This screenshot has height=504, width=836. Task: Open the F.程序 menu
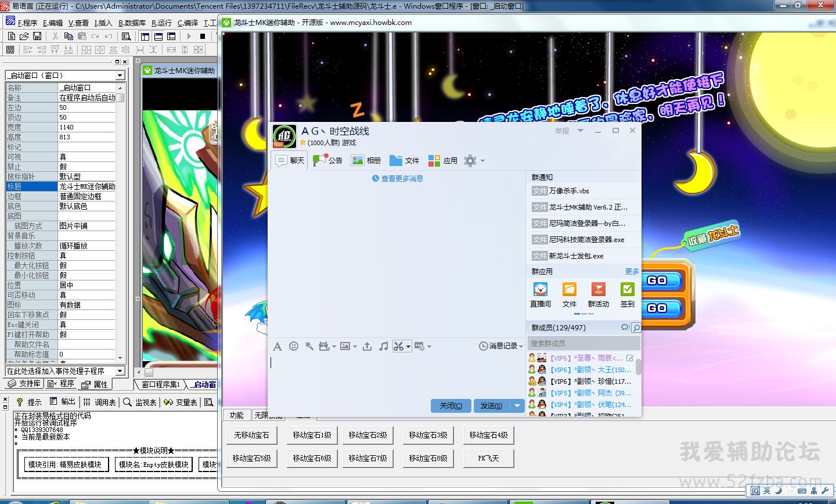pos(27,23)
